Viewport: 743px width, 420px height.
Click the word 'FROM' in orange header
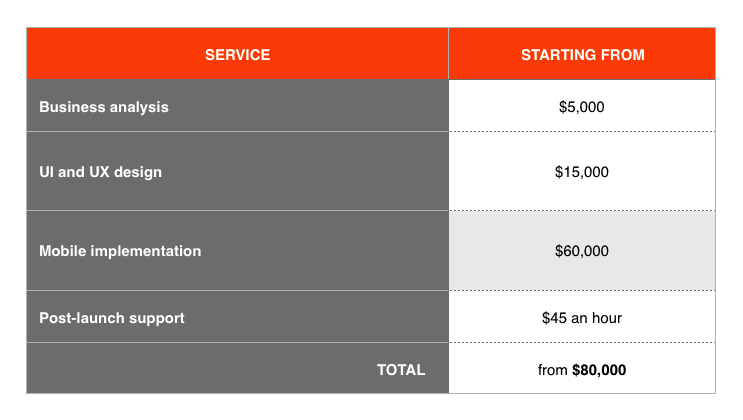click(x=623, y=55)
